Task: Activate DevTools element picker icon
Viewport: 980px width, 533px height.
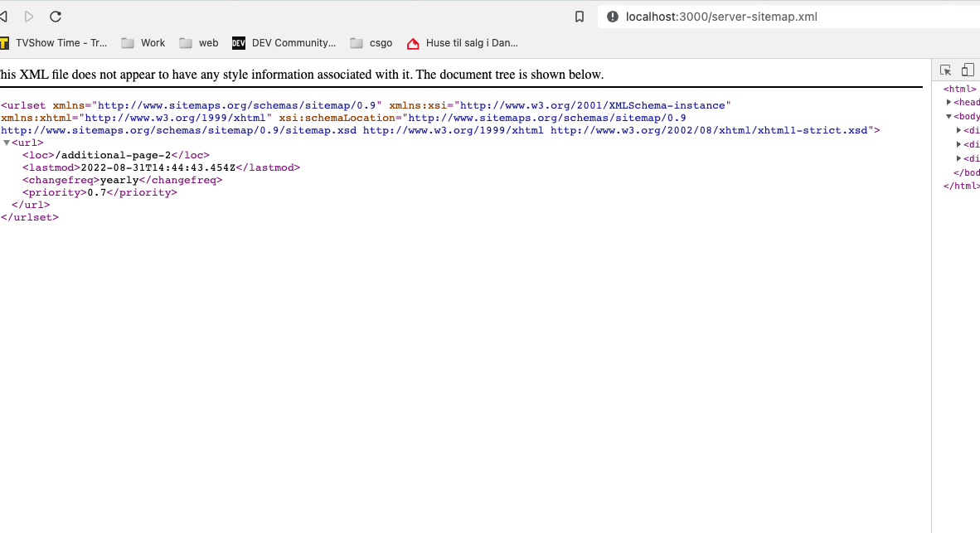Action: click(x=945, y=70)
